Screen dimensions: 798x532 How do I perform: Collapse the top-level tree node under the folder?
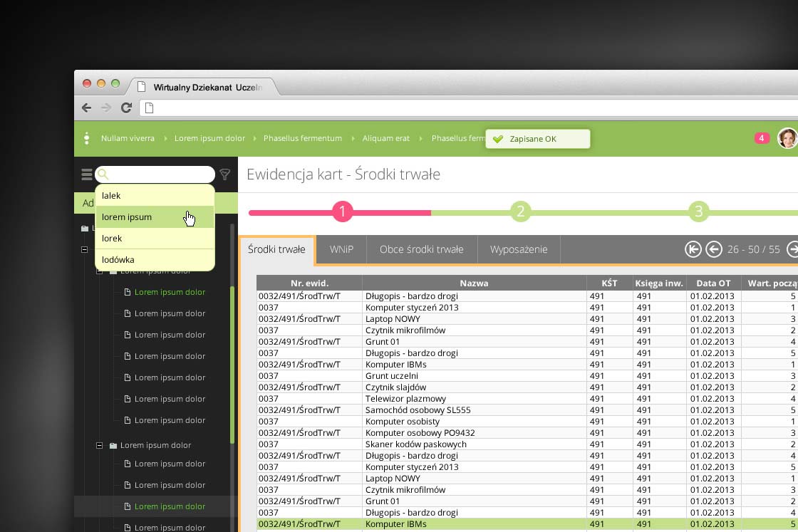[x=85, y=250]
